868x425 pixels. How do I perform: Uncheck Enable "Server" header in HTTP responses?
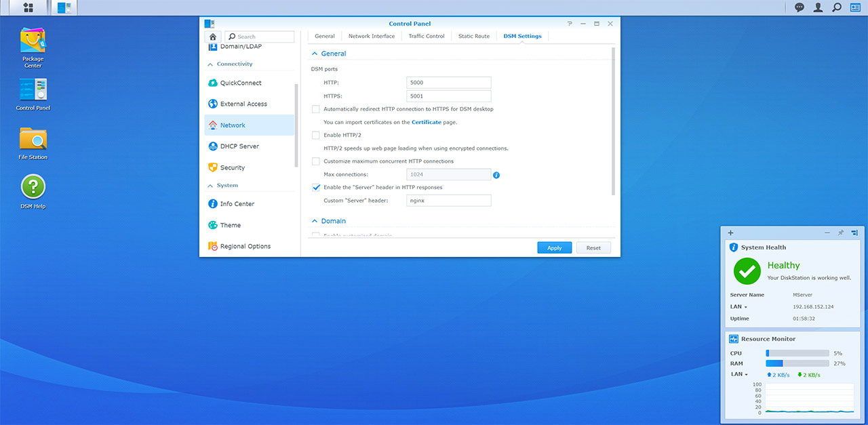click(x=315, y=187)
